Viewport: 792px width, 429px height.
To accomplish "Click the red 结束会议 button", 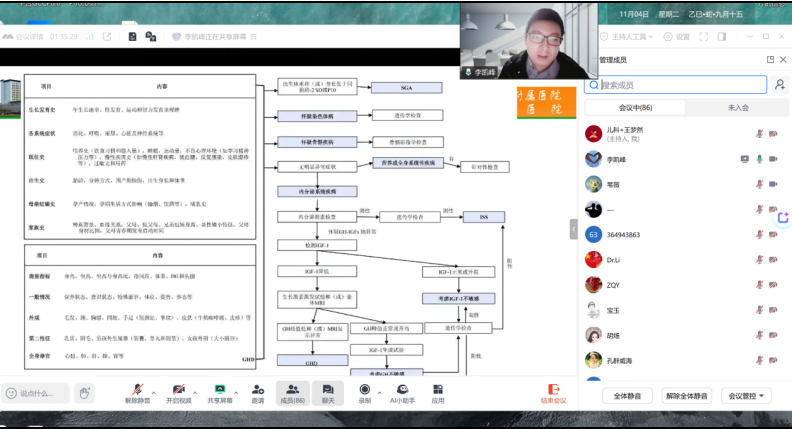I will [x=552, y=393].
